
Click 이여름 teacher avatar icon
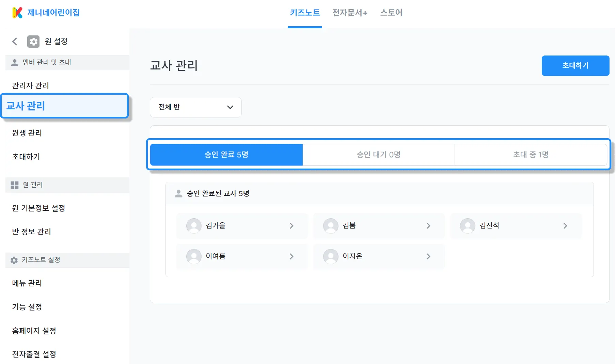pos(194,256)
